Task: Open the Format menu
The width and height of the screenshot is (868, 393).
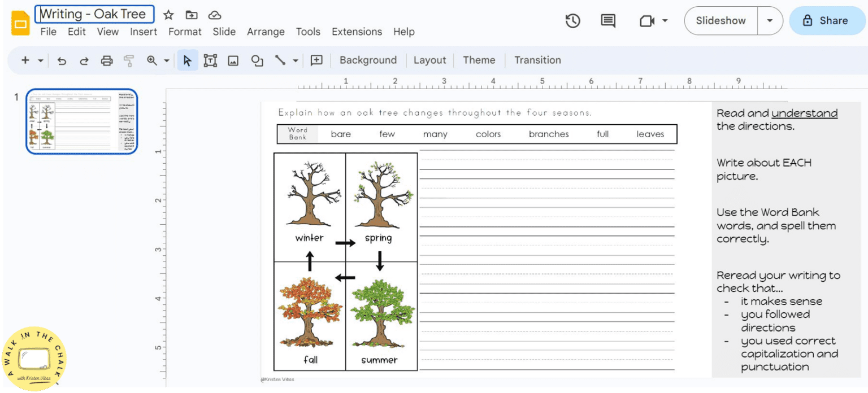Action: click(185, 32)
